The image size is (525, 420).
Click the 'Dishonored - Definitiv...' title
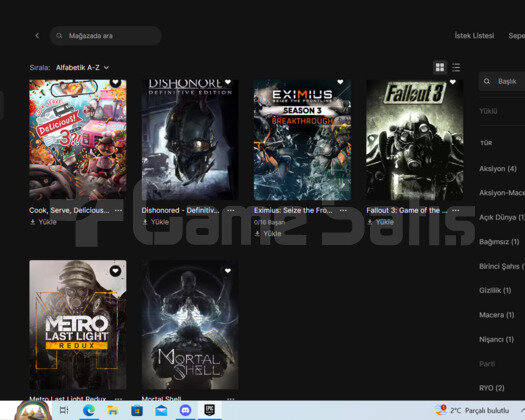click(180, 210)
